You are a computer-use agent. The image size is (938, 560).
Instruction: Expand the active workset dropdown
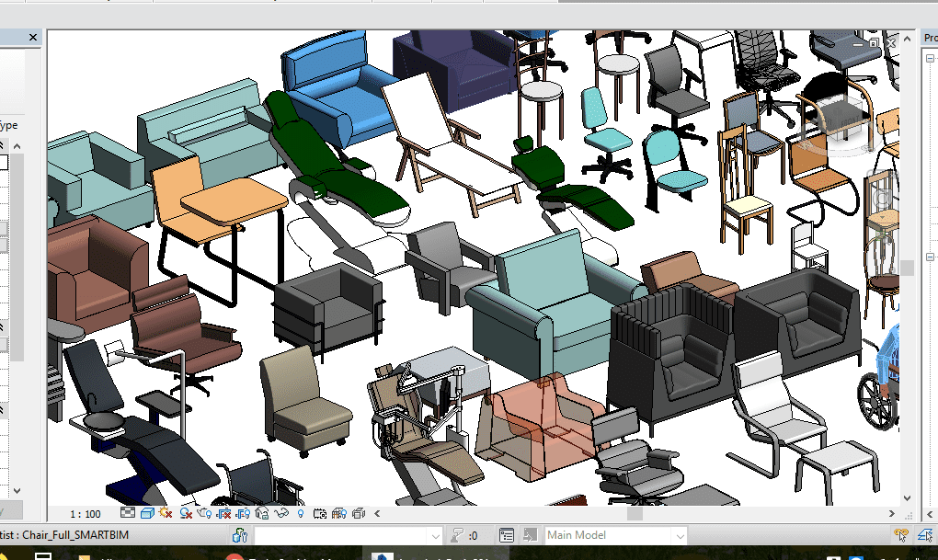[436, 535]
